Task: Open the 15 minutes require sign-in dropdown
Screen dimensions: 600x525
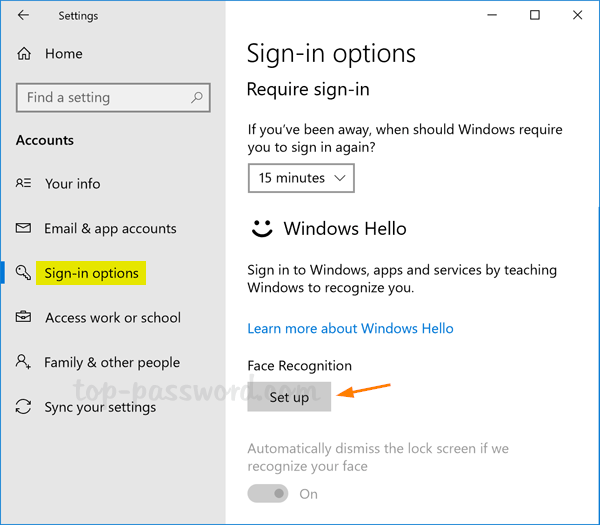Action: [301, 178]
